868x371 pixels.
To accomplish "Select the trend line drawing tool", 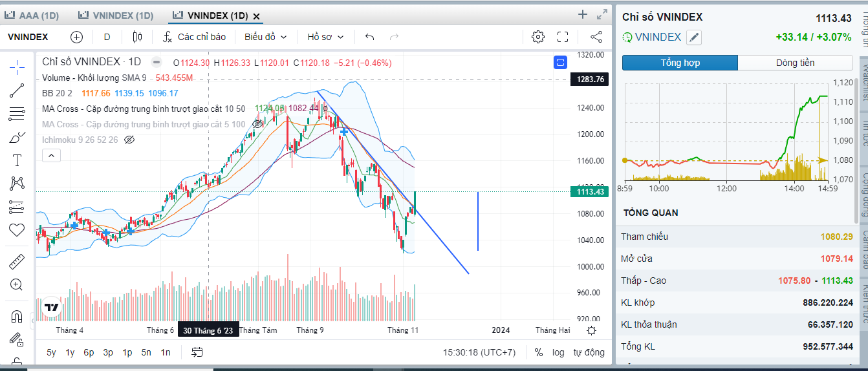I will click(17, 90).
